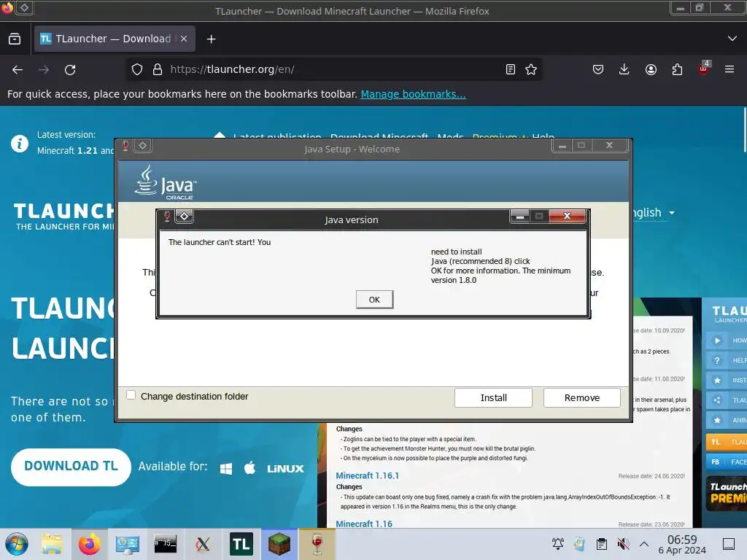747x560 pixels.
Task: Open the start menu orb on taskbar
Action: [17, 544]
